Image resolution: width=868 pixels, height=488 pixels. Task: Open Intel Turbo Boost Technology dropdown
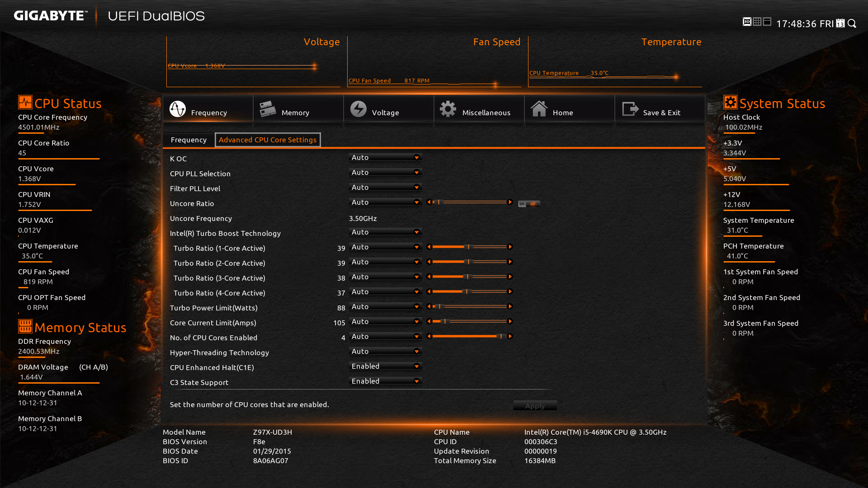(x=386, y=232)
